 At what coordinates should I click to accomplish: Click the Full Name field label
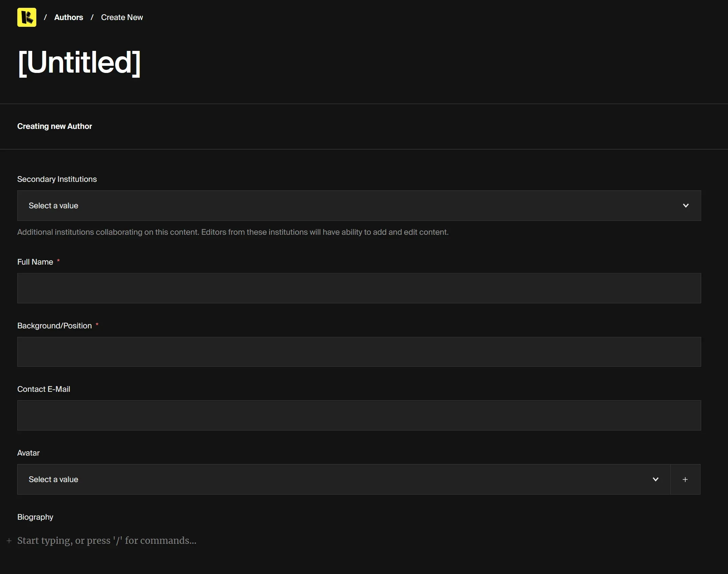(35, 262)
